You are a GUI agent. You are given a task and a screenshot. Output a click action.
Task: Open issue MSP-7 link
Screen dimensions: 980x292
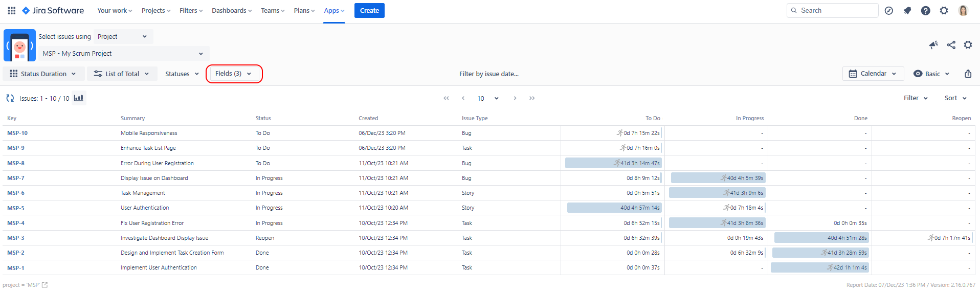coord(16,178)
